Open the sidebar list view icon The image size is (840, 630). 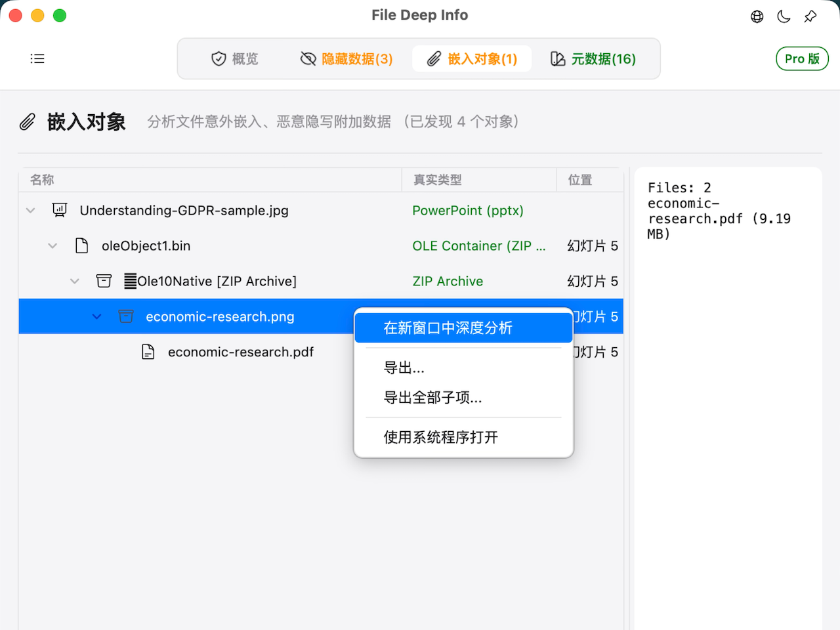pos(37,58)
